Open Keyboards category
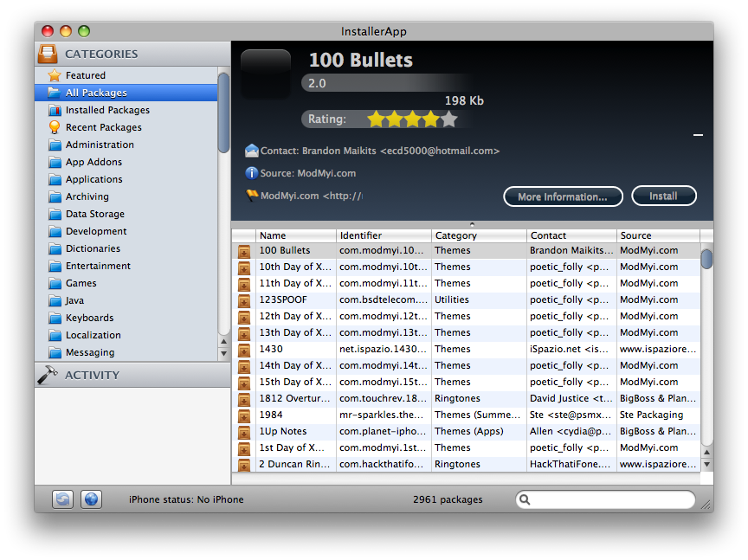 coord(126,318)
